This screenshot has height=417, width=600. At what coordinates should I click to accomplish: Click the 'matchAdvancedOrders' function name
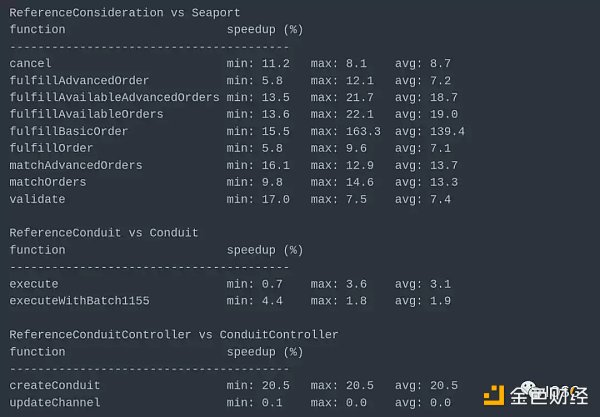coord(76,165)
